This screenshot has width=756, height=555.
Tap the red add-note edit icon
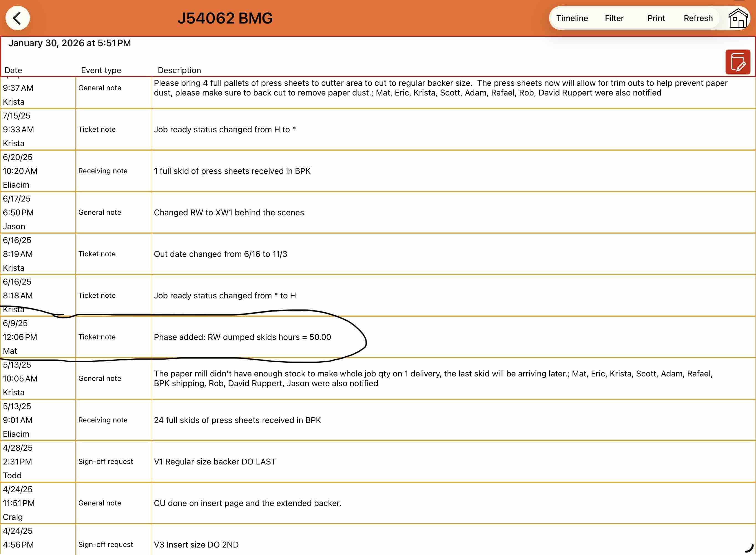click(737, 62)
